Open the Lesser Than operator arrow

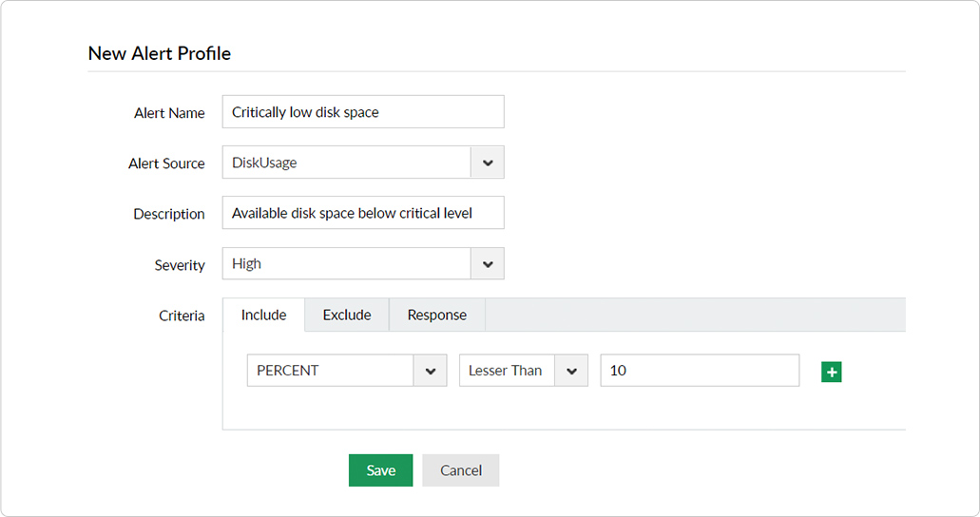point(571,371)
